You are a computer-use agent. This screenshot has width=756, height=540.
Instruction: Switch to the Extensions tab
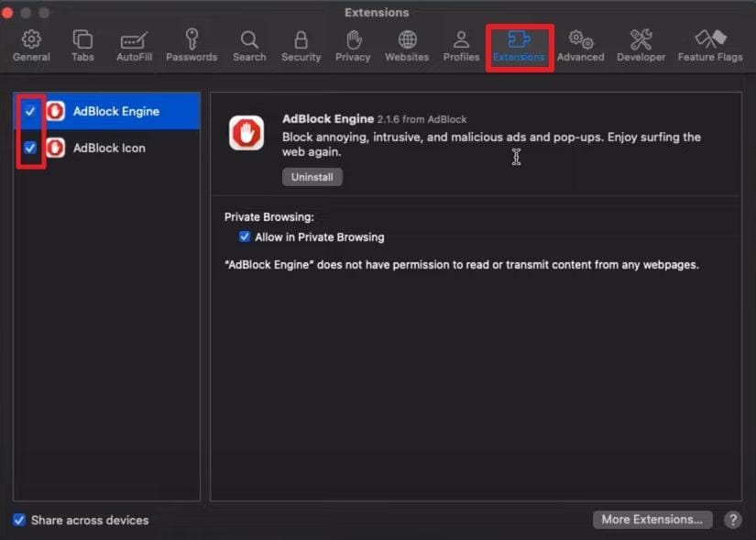(519, 43)
